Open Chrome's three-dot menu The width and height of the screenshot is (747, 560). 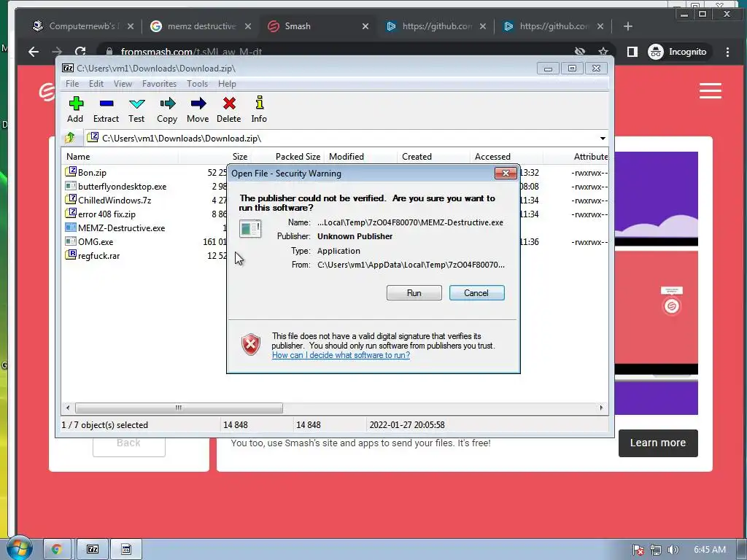point(727,52)
